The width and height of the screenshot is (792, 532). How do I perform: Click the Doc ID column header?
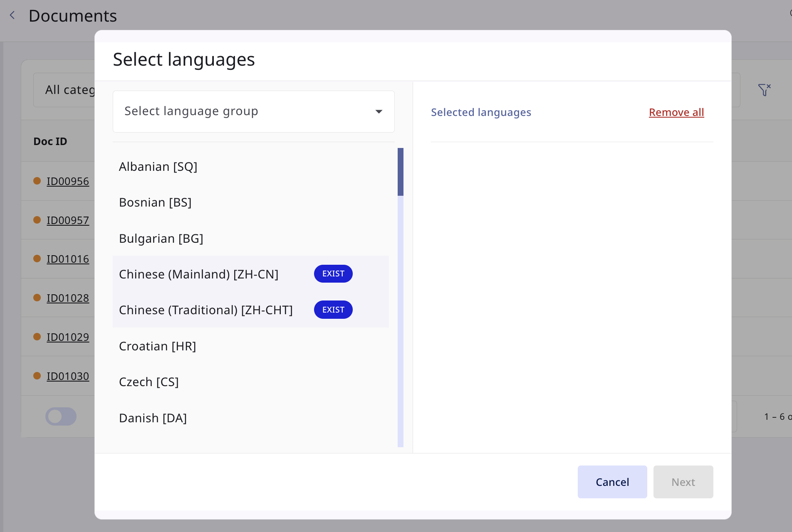(50, 141)
